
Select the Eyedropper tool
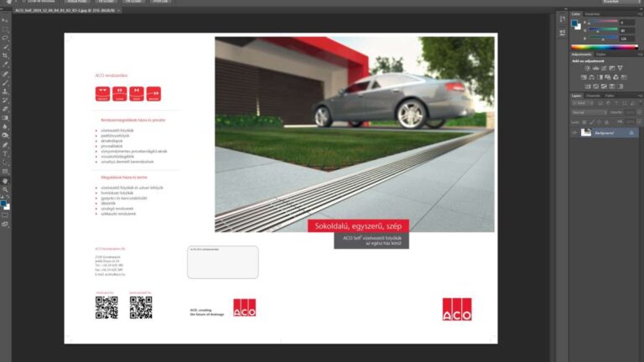point(5,65)
